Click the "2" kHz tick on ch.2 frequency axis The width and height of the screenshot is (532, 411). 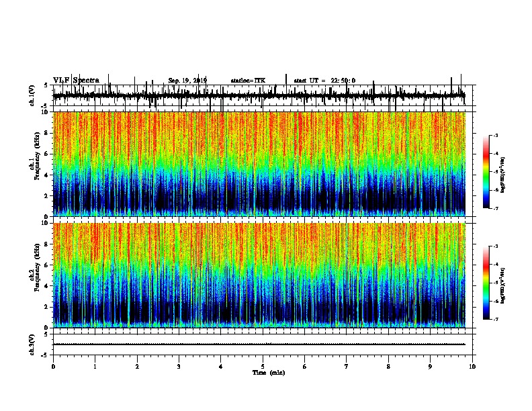pos(47,307)
